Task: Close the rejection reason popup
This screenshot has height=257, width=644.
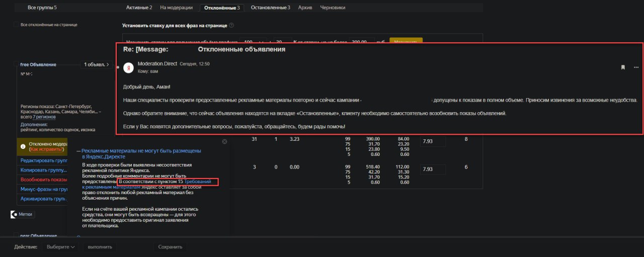Action: coord(224,142)
